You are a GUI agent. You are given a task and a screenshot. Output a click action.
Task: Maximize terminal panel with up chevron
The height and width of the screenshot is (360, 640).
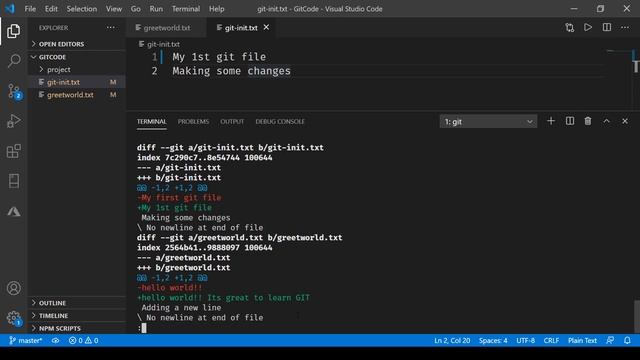607,121
